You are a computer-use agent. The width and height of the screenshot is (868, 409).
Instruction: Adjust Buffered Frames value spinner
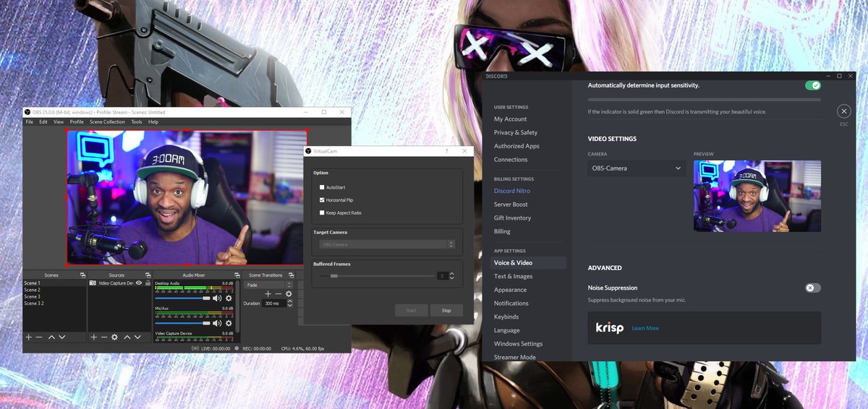451,275
